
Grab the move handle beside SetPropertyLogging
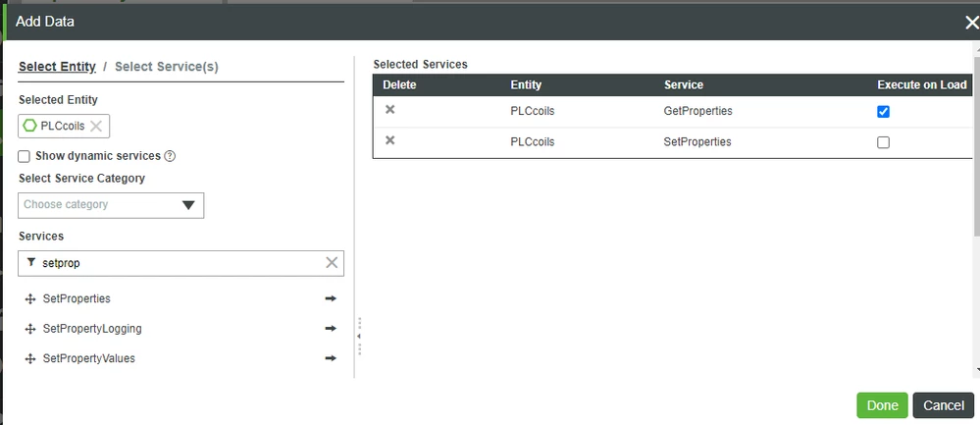29,329
